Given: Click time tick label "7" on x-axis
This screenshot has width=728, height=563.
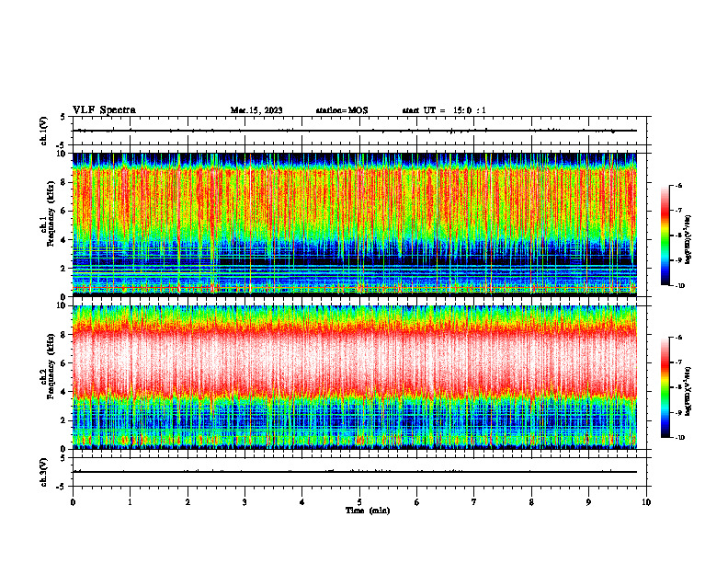Looking at the screenshot, I should (x=474, y=502).
